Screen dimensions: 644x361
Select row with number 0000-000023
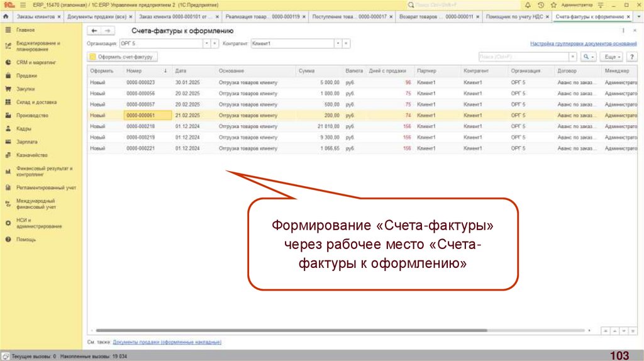click(363, 82)
